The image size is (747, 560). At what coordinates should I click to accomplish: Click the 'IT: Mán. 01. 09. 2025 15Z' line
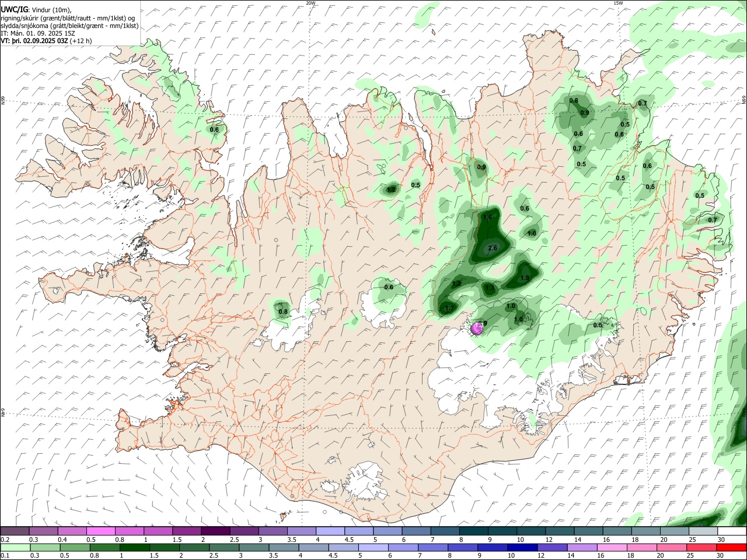(x=38, y=33)
